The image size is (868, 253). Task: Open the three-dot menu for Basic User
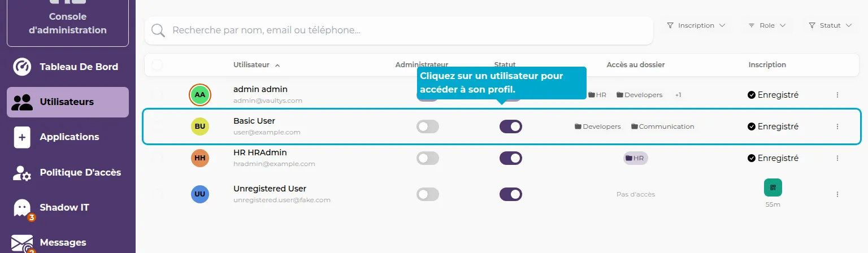pos(837,127)
